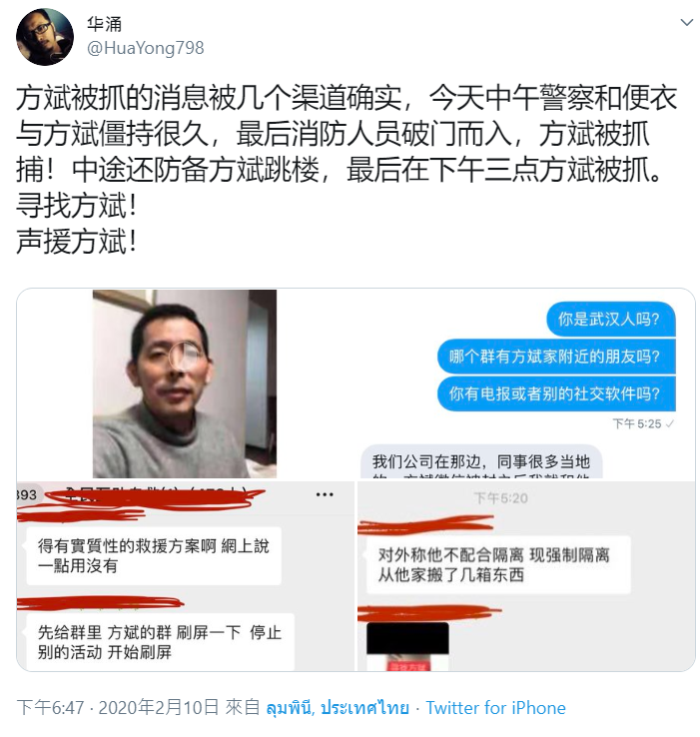Click the tweet text starting 方斌被抓的消息
Screen dimensions: 700x737
347,170
